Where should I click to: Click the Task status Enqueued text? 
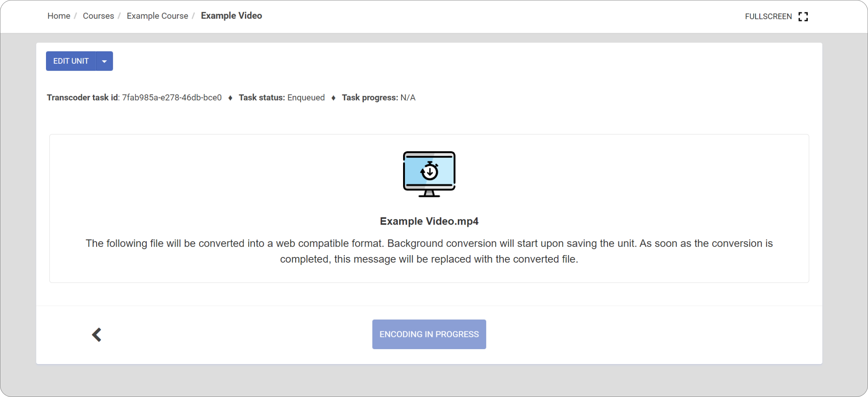point(282,98)
